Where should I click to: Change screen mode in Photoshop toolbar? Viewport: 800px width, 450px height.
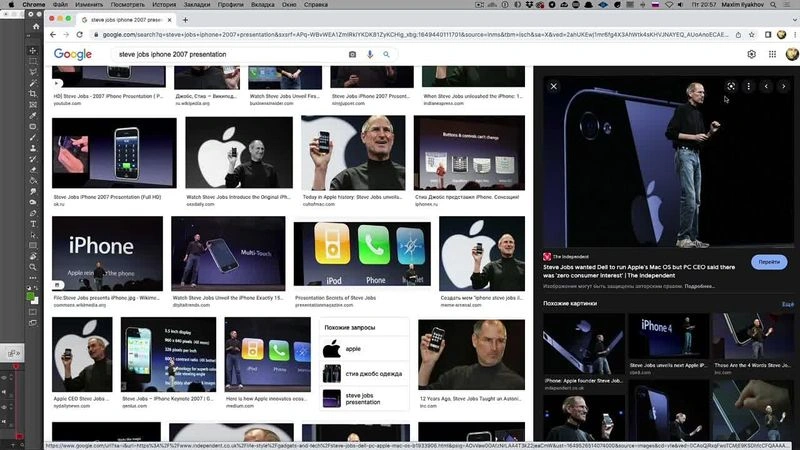(33, 323)
